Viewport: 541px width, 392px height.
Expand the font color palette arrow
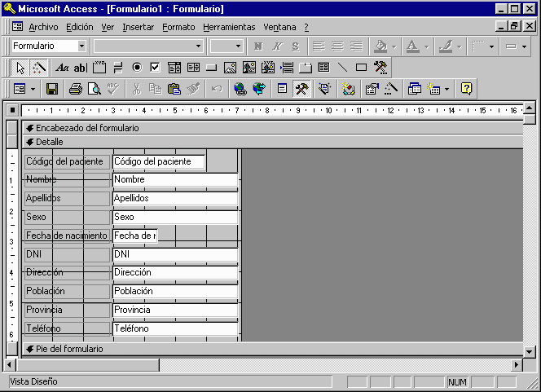(x=427, y=46)
